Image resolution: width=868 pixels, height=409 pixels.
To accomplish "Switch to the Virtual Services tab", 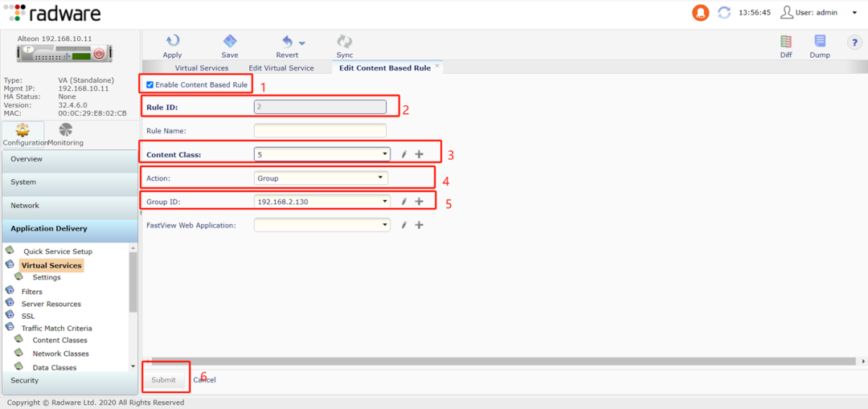I will coord(202,68).
